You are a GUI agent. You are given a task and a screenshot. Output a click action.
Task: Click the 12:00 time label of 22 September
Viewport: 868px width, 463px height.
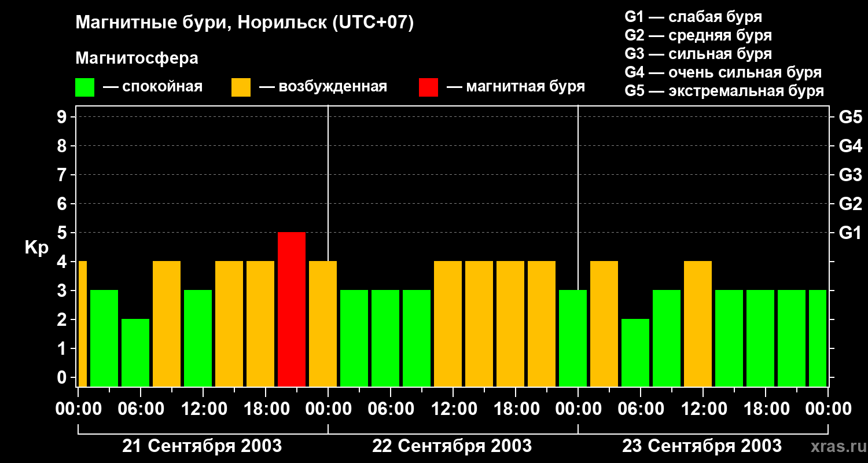pyautogui.click(x=453, y=409)
